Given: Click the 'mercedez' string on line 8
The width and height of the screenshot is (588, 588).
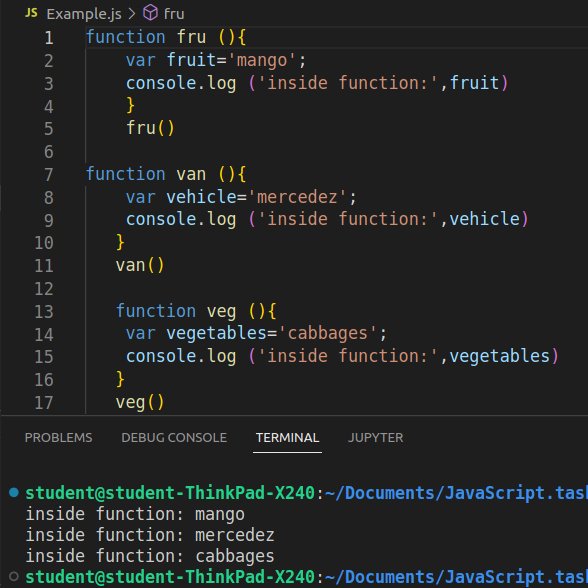Looking at the screenshot, I should coord(297,197).
